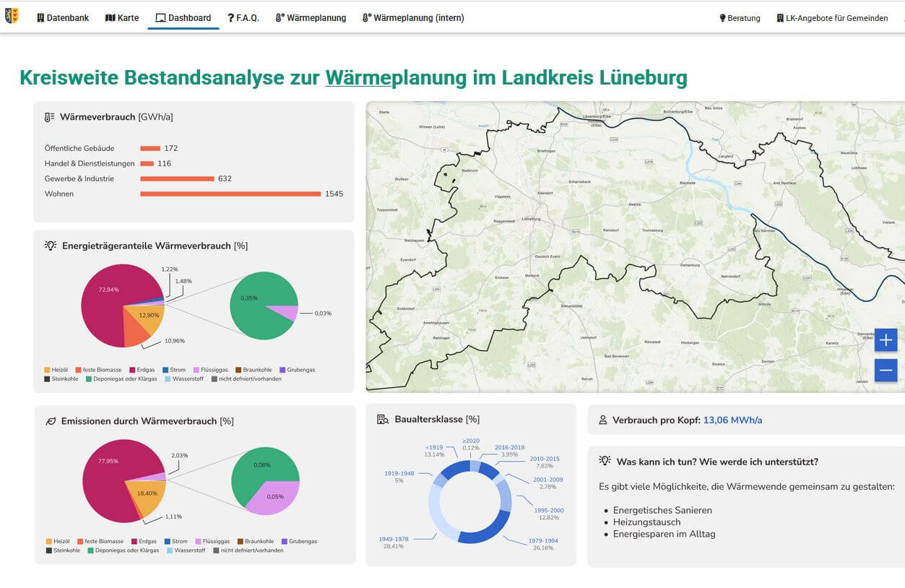Screen dimensions: 905x588
Task: Click the Wohnen bar in Wärmeverbrauch chart
Action: point(230,194)
